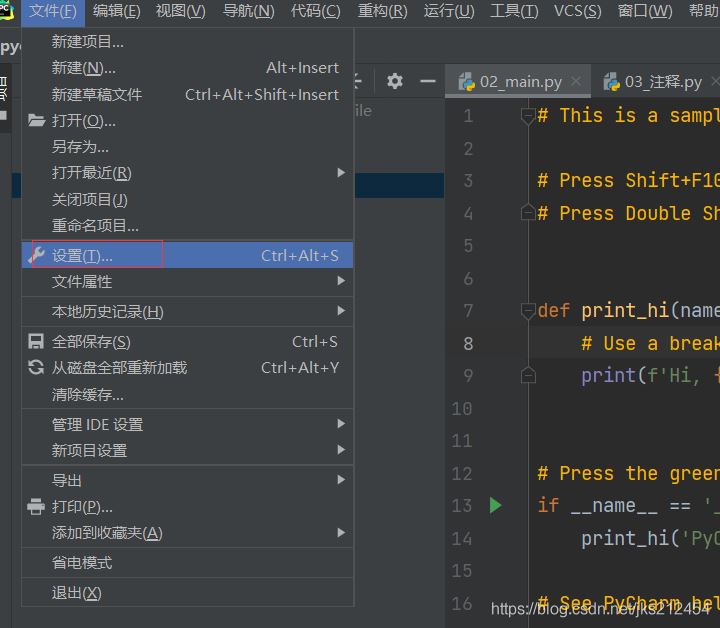Viewport: 720px width, 628px height.
Task: Open the project panel gear options
Action: pos(395,81)
